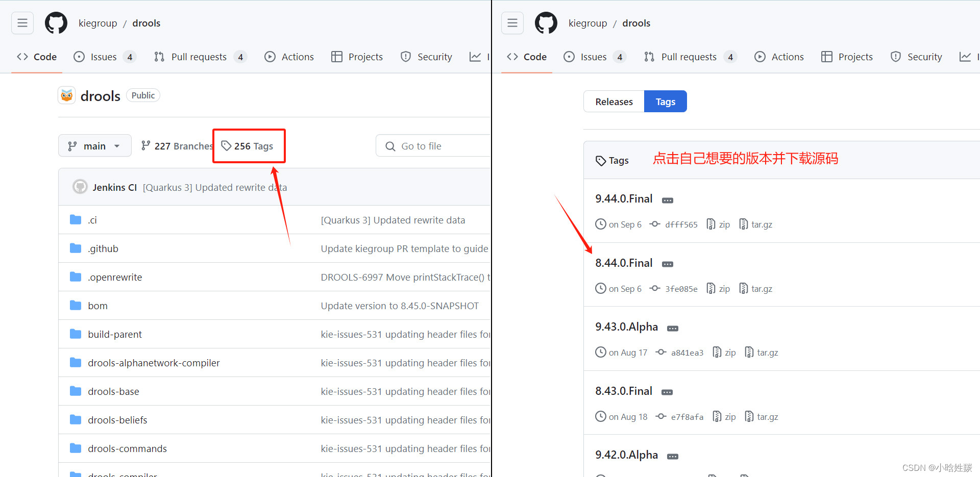Open Projects tab in left page
The image size is (980, 477).
[x=357, y=57]
